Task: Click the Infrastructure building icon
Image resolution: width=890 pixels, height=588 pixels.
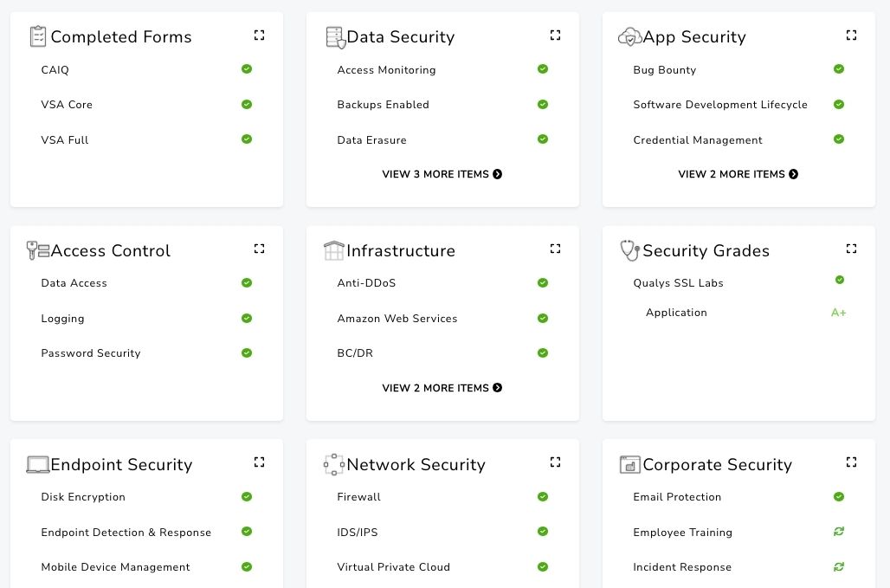Action: pyautogui.click(x=334, y=250)
